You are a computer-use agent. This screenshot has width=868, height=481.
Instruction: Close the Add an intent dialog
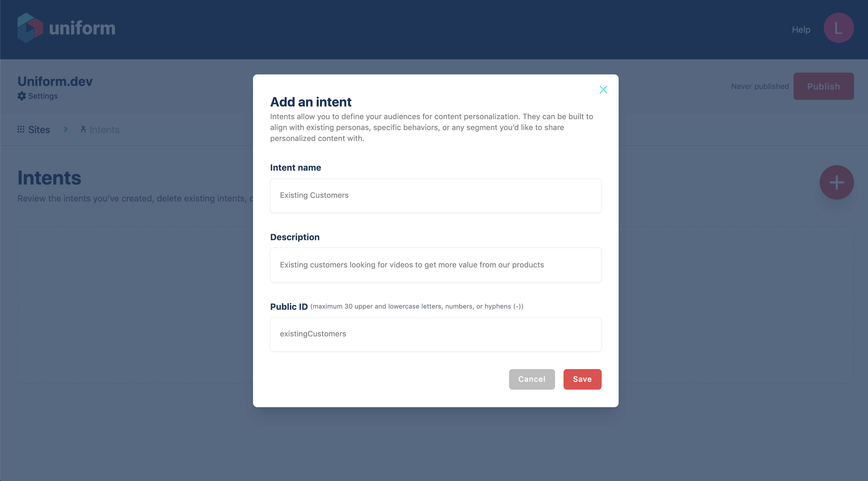coord(603,89)
